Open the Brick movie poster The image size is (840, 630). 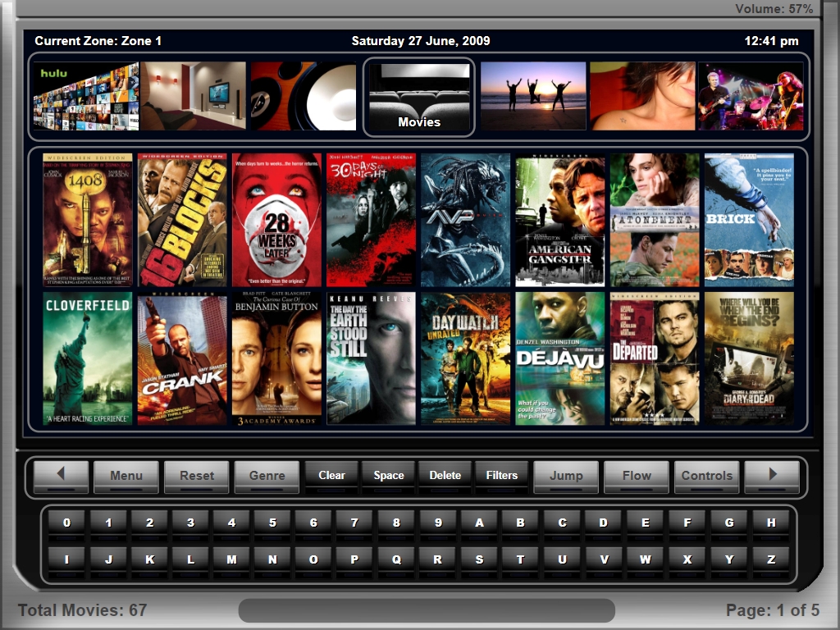tap(749, 220)
